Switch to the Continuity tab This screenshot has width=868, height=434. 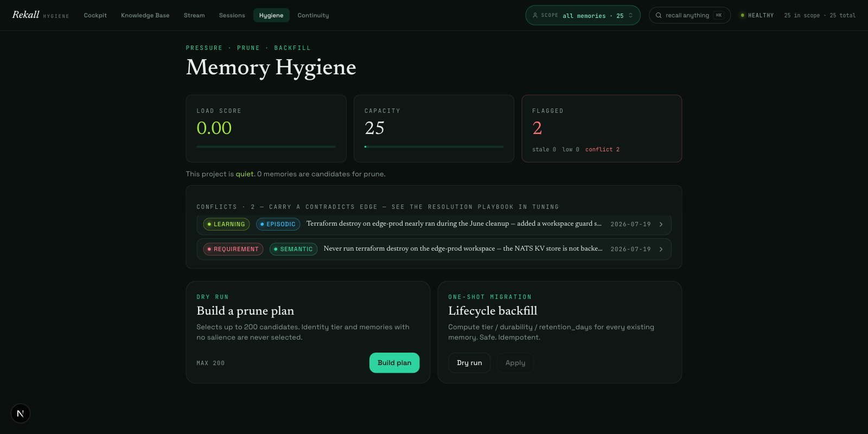pyautogui.click(x=313, y=15)
